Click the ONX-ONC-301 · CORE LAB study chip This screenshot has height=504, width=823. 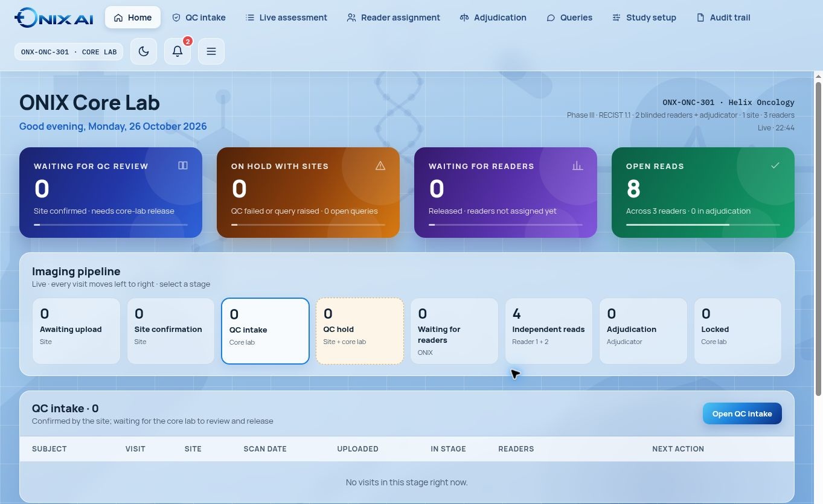[69, 52]
